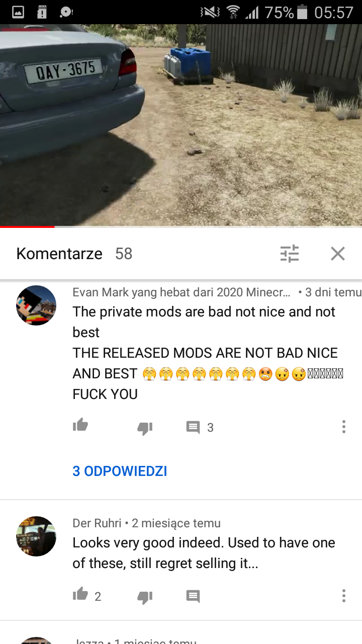Dislike Der Ruhri's comment
The image size is (362, 644).
(145, 597)
